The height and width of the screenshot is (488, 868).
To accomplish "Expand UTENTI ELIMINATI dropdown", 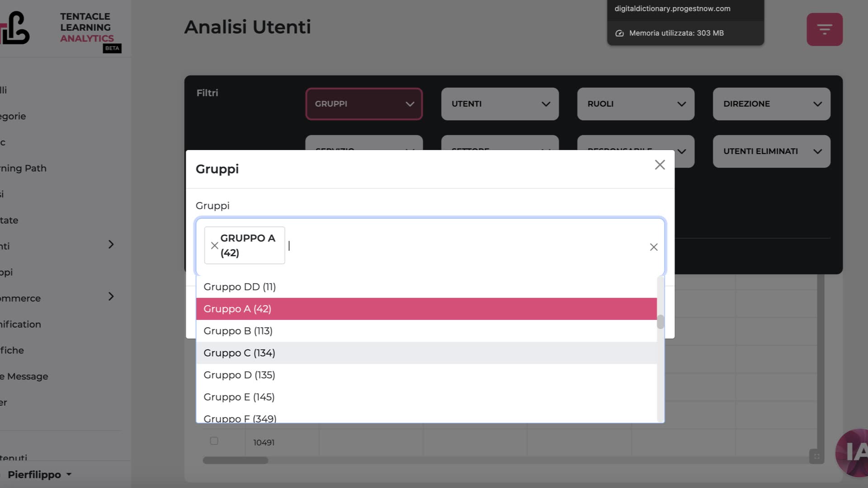I will click(771, 151).
